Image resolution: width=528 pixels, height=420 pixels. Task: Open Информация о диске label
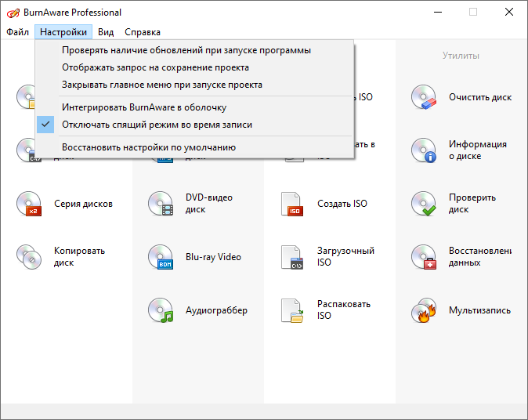point(478,150)
